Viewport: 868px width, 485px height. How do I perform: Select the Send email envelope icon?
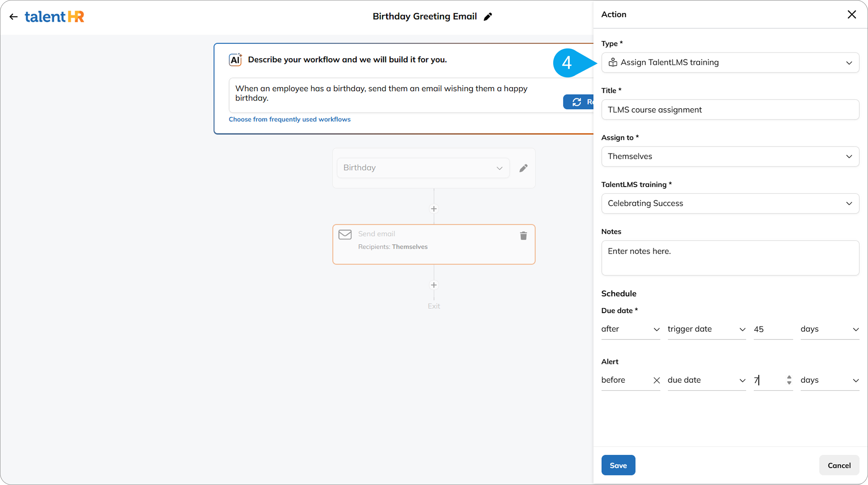345,234
